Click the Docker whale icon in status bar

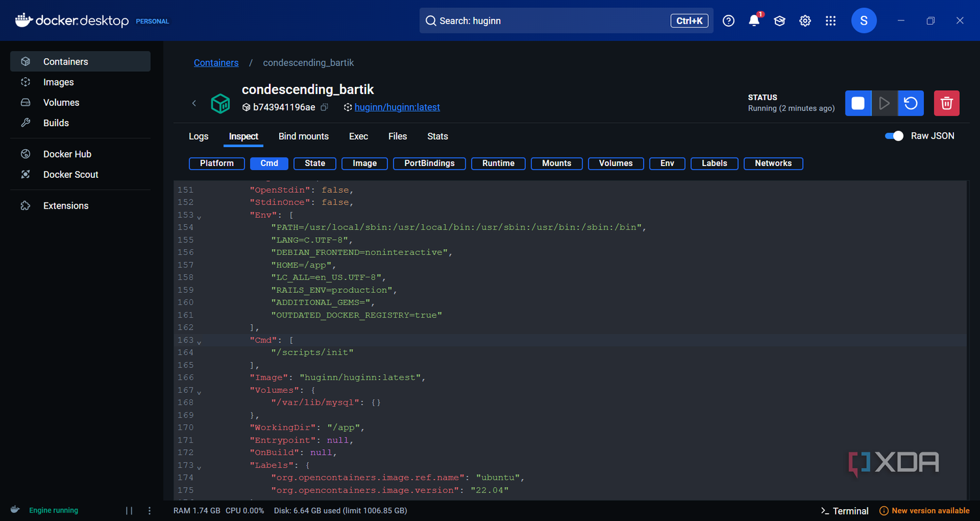[15, 510]
